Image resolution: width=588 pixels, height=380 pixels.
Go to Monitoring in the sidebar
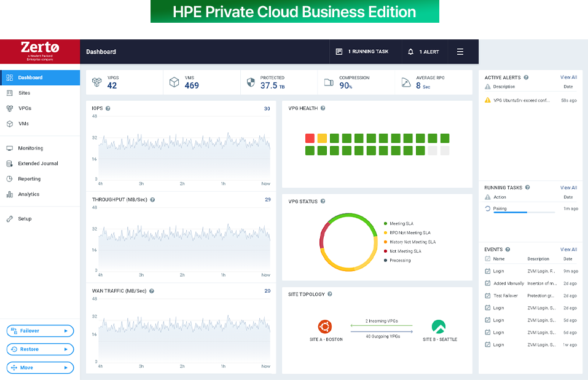(34, 148)
